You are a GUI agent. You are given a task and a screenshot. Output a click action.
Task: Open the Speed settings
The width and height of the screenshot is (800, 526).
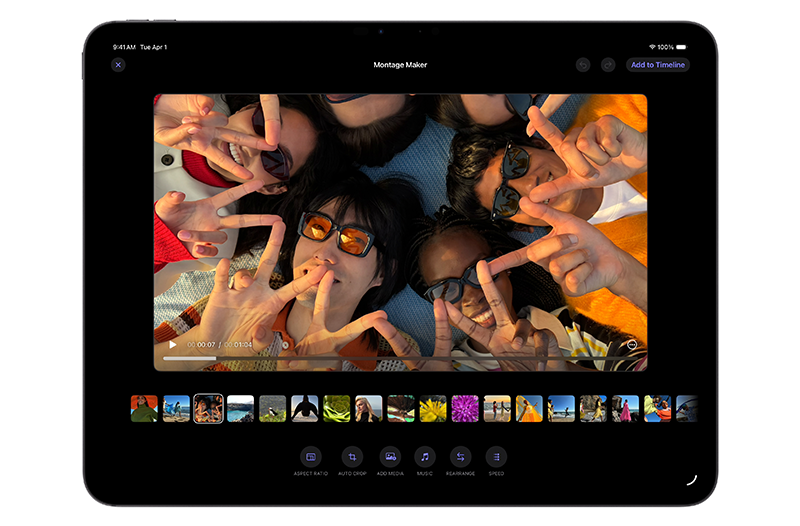coord(496,456)
